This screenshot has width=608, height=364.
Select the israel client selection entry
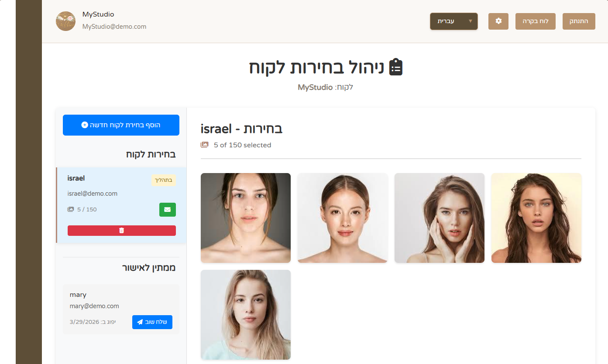(x=121, y=205)
